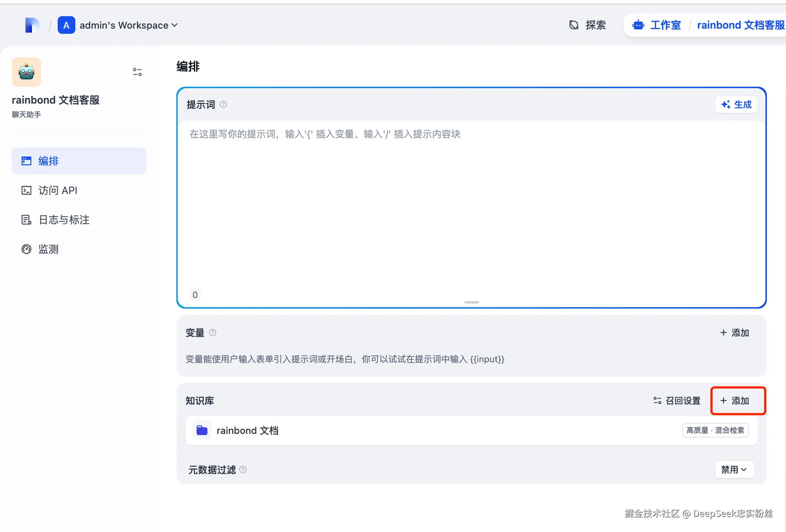Viewport: 786px width, 532px height.
Task: Click the 生成 prompt generate button
Action: (736, 105)
